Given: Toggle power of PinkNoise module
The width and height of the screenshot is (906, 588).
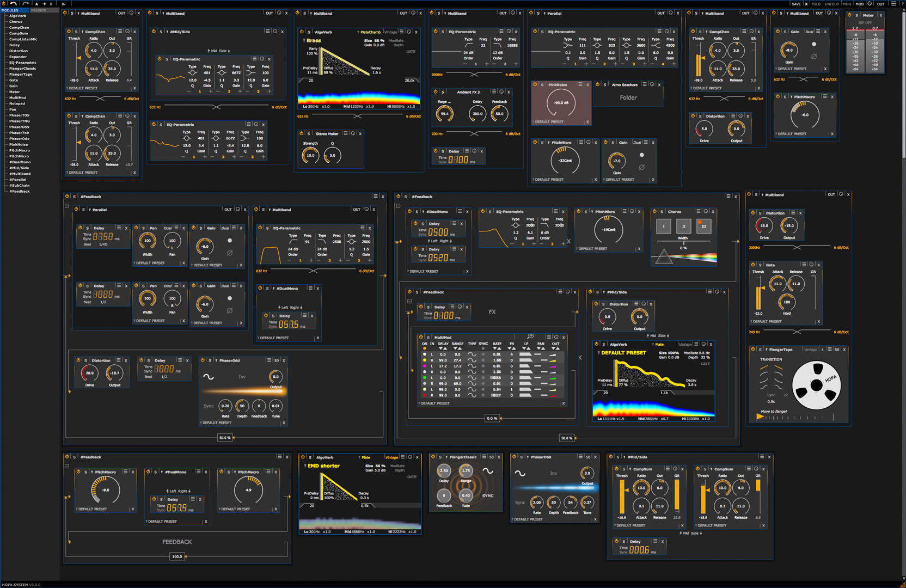Looking at the screenshot, I should [535, 84].
